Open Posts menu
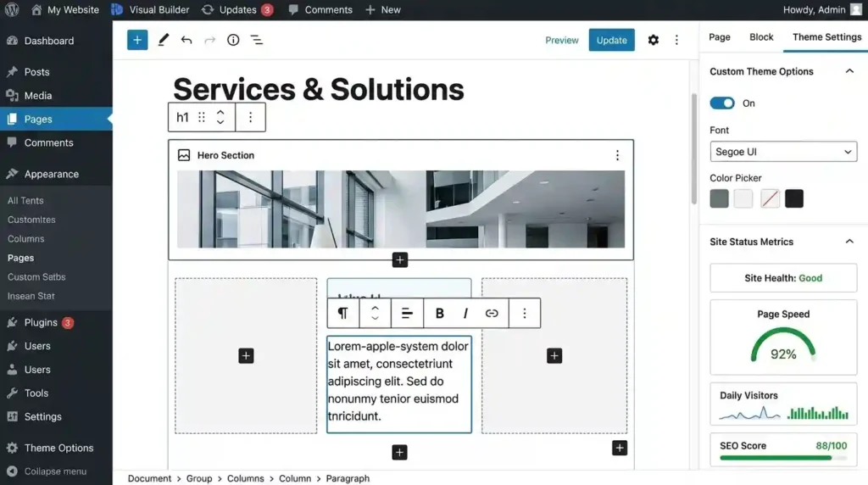This screenshot has height=485, width=868. (56, 72)
